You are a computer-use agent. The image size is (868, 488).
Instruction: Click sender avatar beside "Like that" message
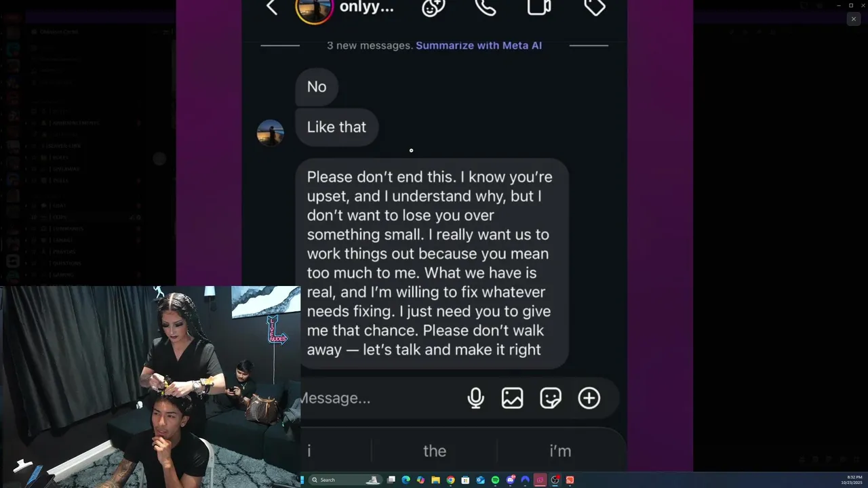pyautogui.click(x=271, y=133)
